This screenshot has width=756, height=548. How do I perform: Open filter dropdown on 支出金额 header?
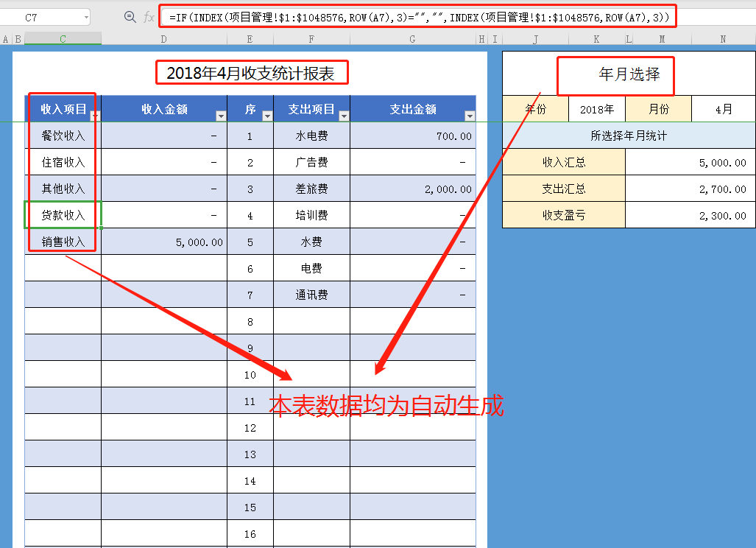[x=470, y=116]
